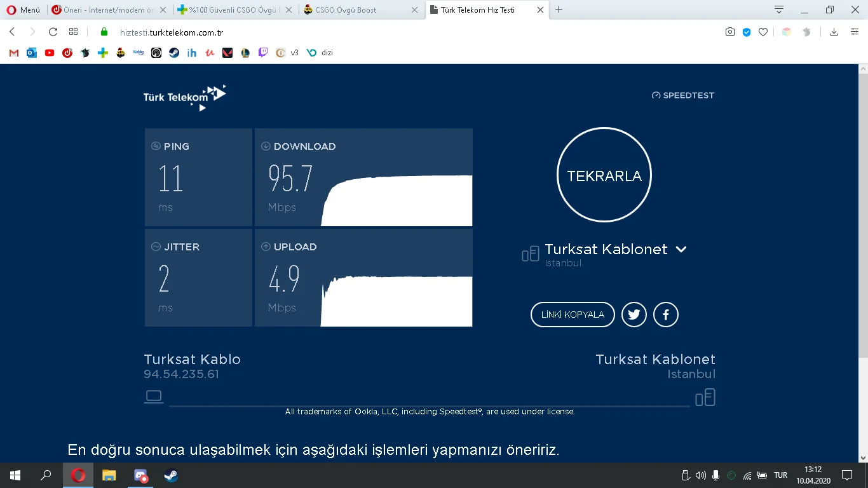Expand the Turksat Kablonet server dropdown
Viewport: 868px width, 488px height.
click(x=681, y=249)
